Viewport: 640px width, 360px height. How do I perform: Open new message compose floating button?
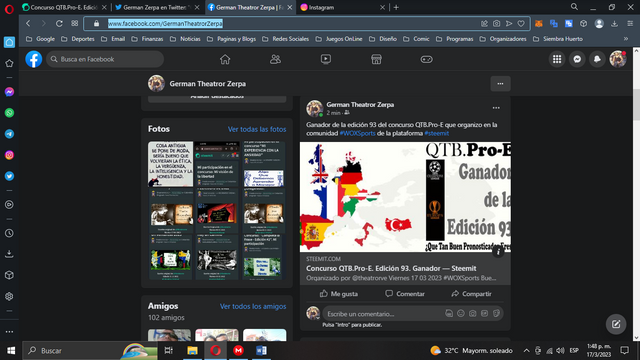point(616,324)
